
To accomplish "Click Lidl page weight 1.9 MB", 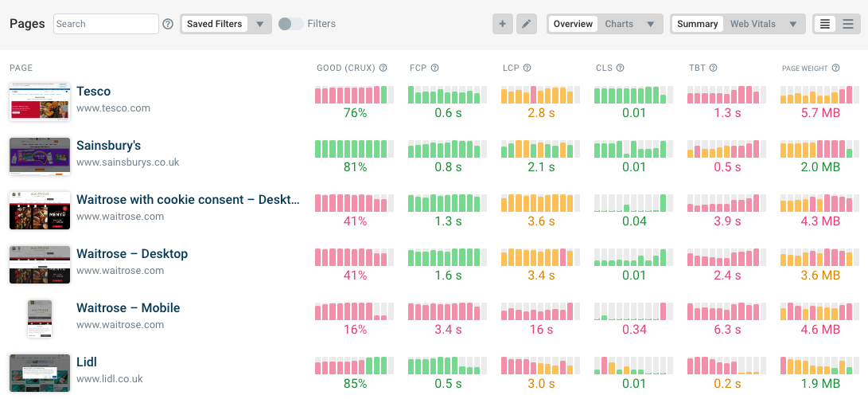I will (819, 384).
